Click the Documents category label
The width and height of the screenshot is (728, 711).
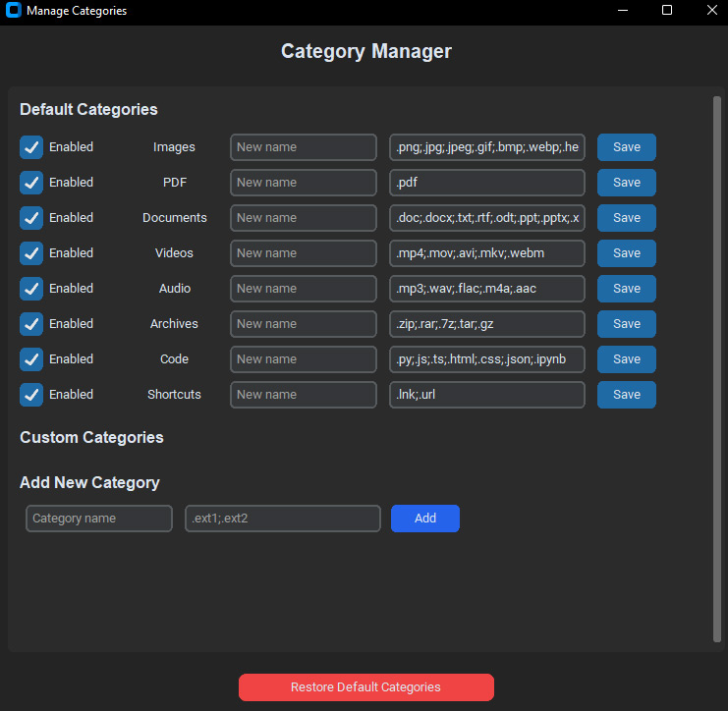point(175,218)
